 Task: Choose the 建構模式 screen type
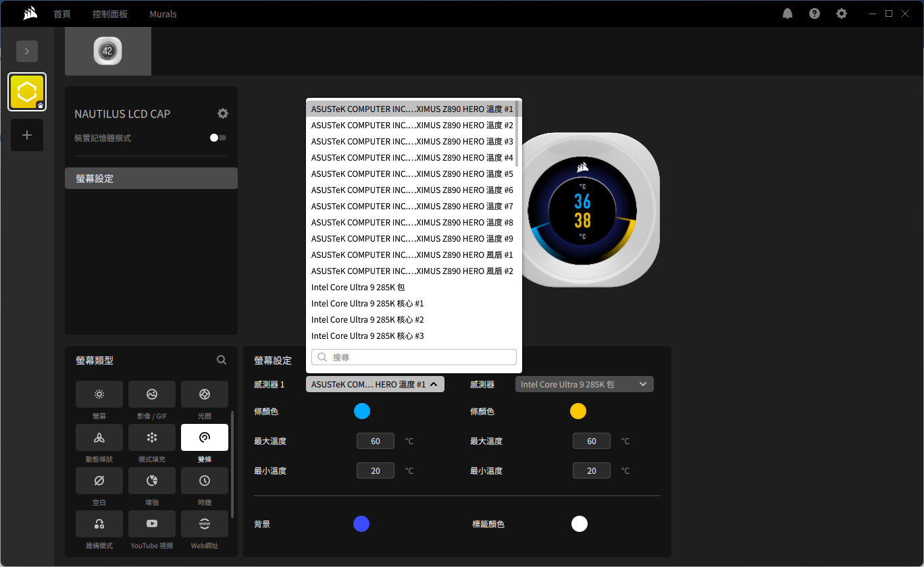pos(99,524)
